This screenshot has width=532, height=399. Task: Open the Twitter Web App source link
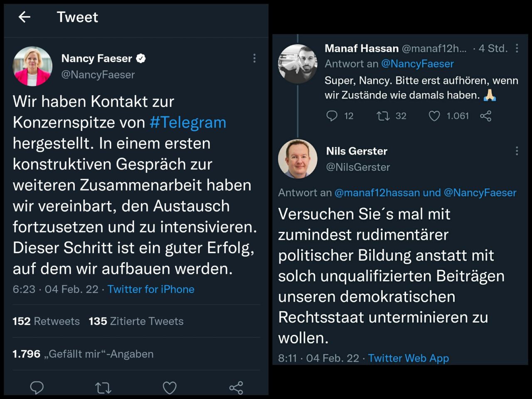point(408,358)
